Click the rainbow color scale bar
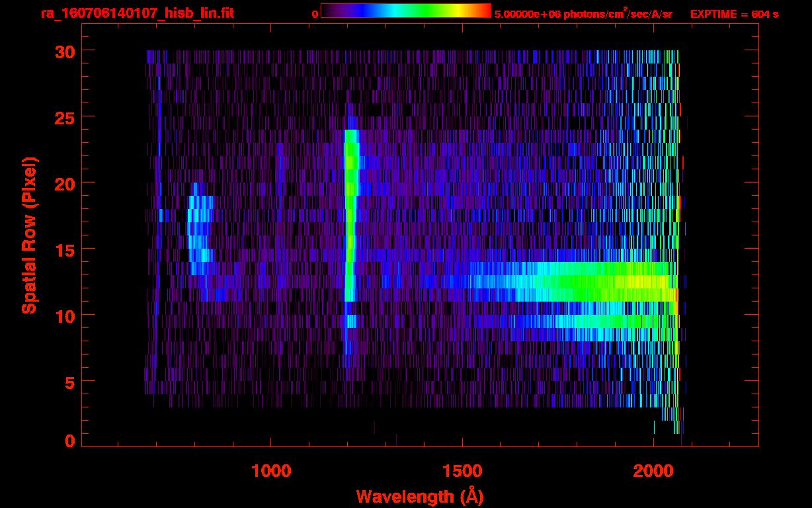 coord(405,11)
